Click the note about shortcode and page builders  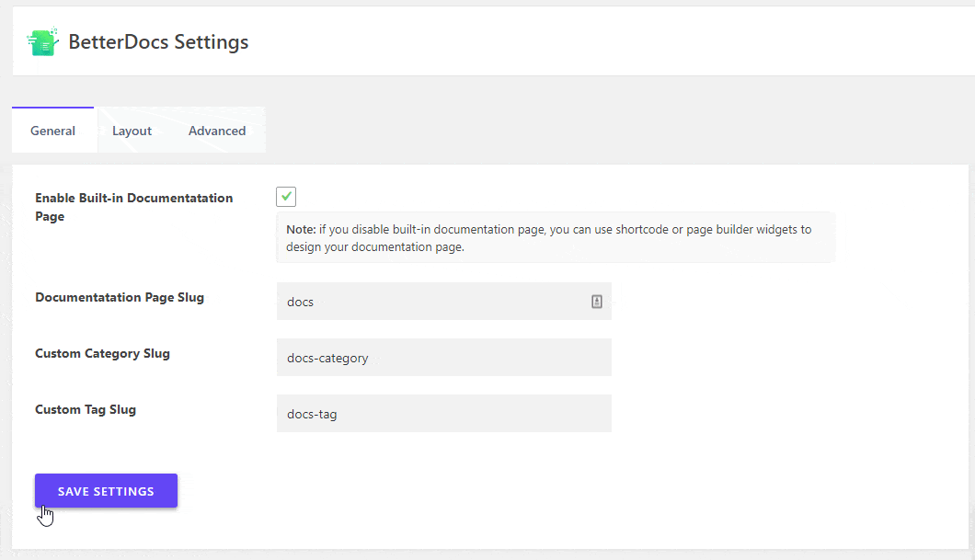pyautogui.click(x=552, y=237)
